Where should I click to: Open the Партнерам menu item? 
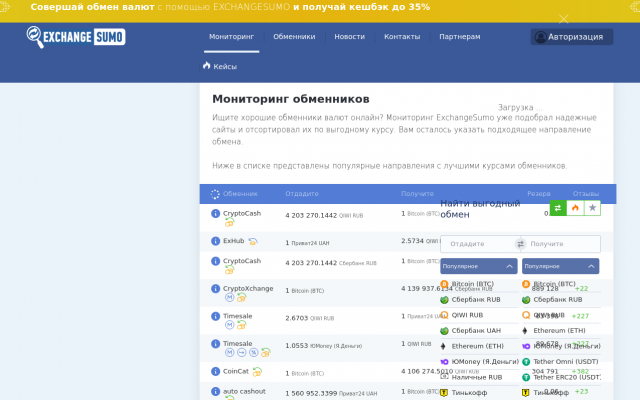pos(460,37)
